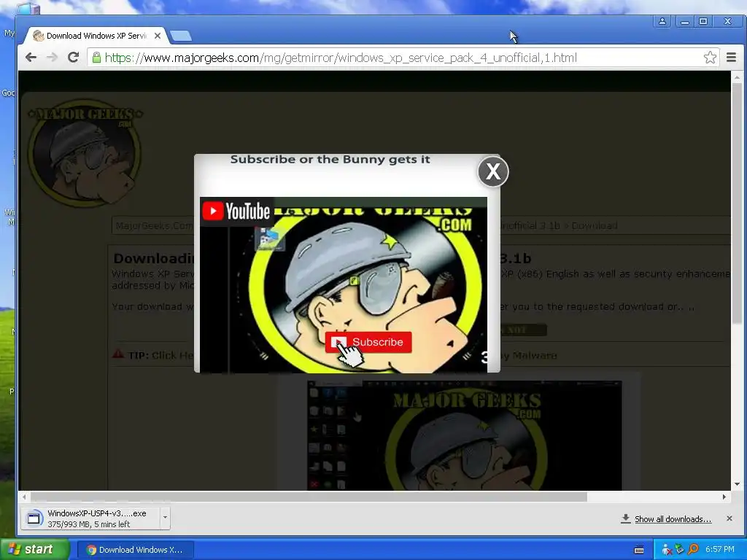This screenshot has height=560, width=747.
Task: Click the Chrome user profile icon
Action: coord(662,21)
